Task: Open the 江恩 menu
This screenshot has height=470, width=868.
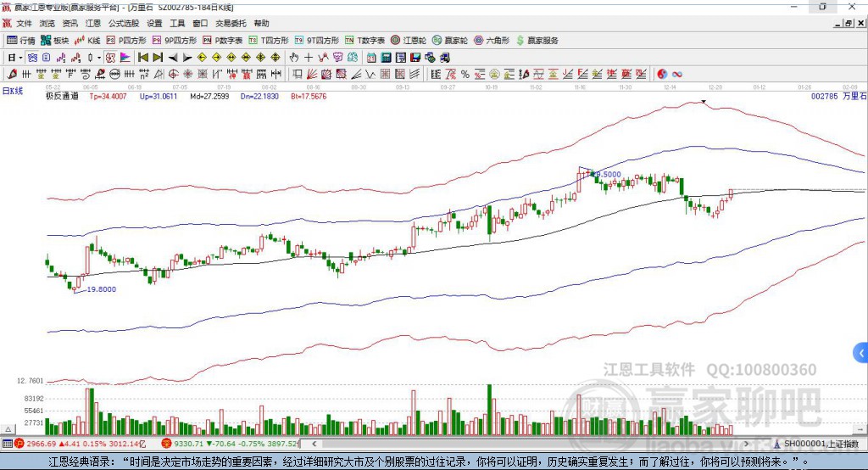Action: pos(93,23)
